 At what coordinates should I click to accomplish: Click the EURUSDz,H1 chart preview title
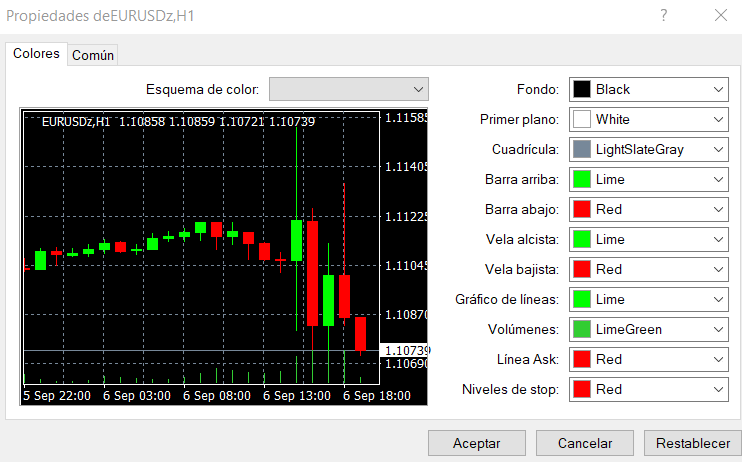(x=76, y=122)
